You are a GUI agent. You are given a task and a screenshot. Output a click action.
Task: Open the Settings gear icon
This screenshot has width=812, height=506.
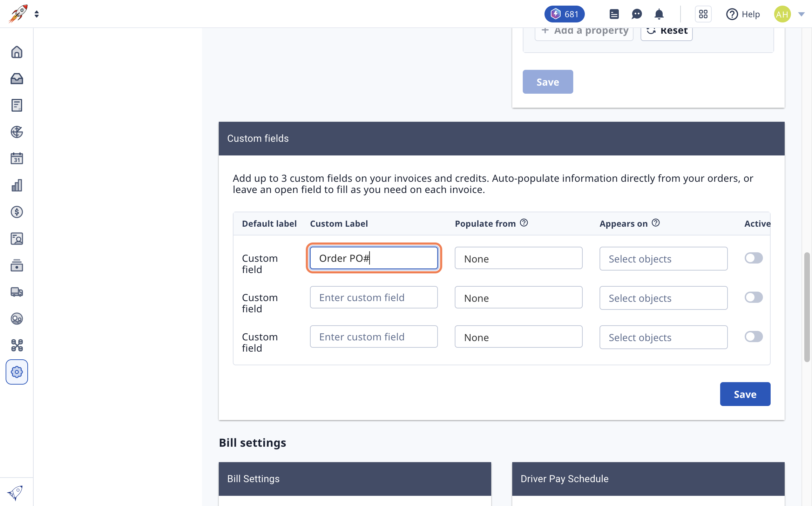coord(16,371)
